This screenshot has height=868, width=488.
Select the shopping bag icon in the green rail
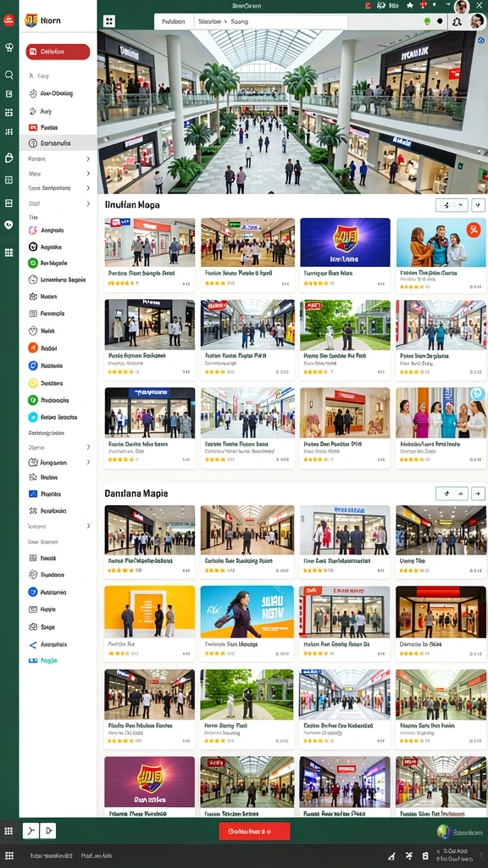coord(8,159)
